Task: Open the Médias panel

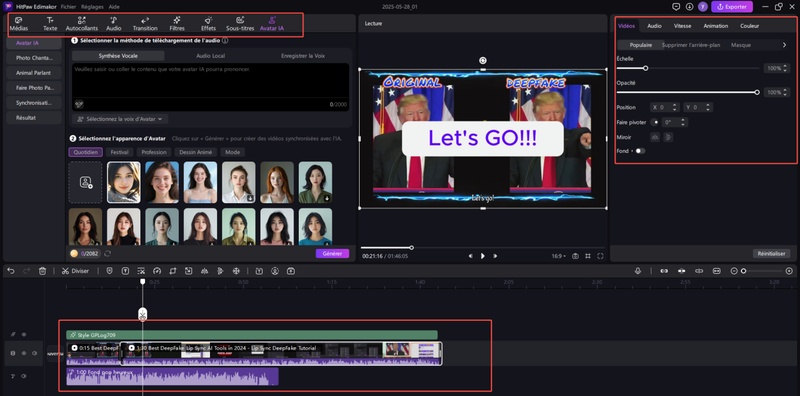Action: point(19,24)
